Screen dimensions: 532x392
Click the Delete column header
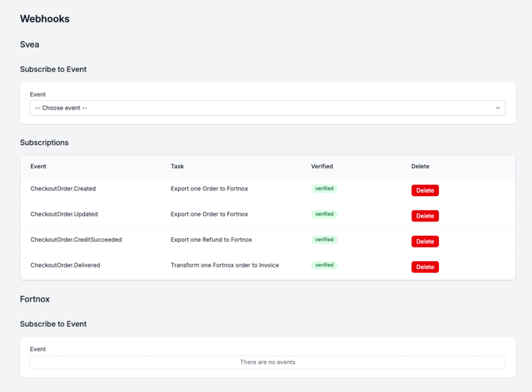[x=420, y=167]
